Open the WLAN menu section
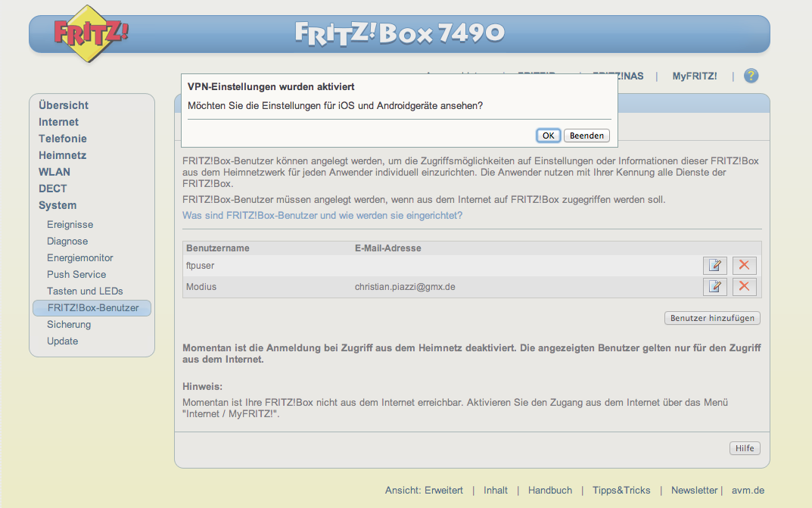This screenshot has height=508, width=812. click(54, 172)
